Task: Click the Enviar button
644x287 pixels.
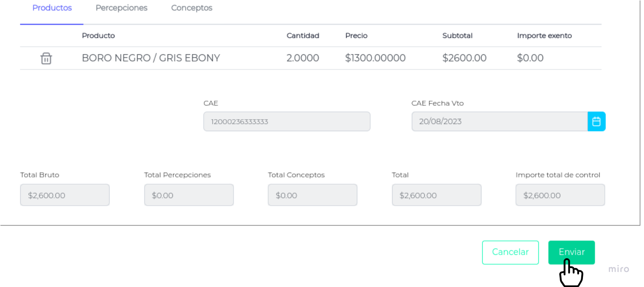Action: [571, 252]
